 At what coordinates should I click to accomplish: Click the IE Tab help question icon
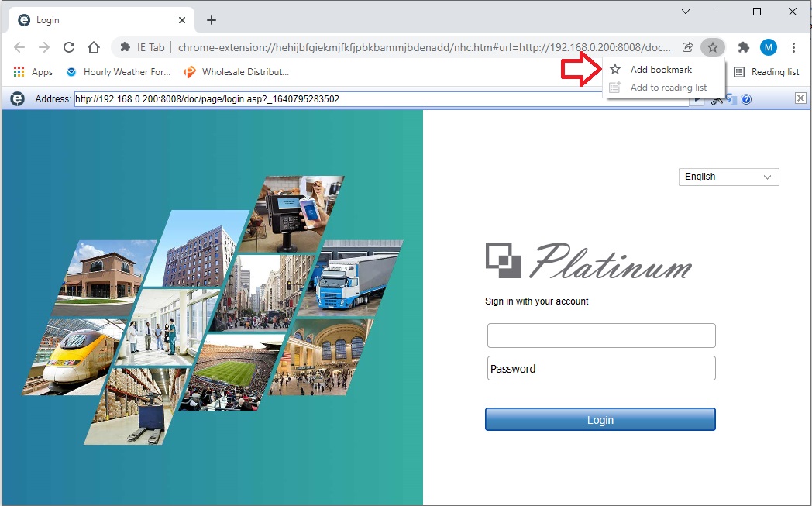(x=746, y=99)
